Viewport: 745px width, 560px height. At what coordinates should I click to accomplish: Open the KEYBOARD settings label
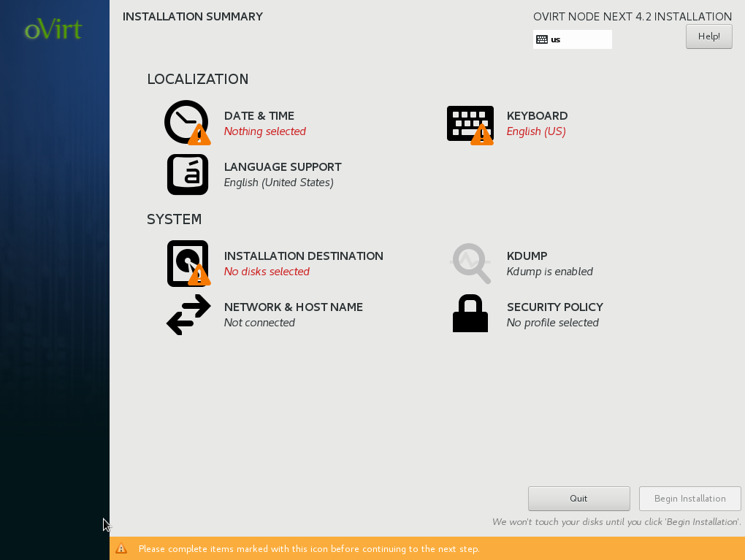[x=537, y=116]
